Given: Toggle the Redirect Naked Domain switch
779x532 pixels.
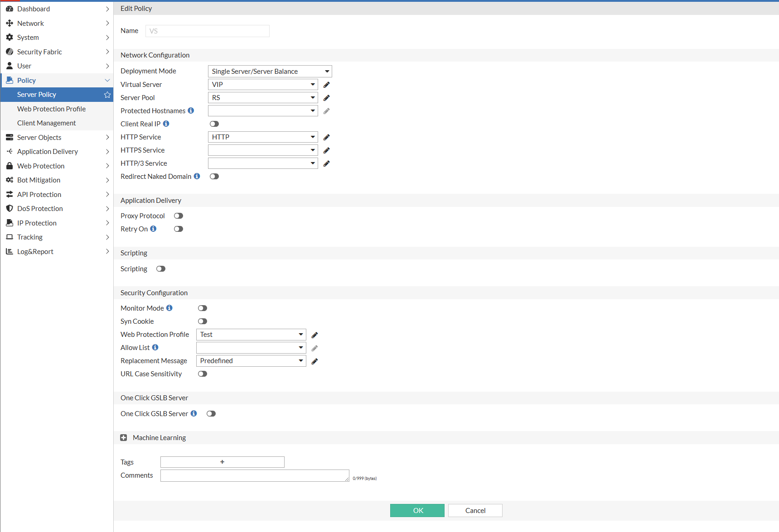Looking at the screenshot, I should (x=214, y=177).
